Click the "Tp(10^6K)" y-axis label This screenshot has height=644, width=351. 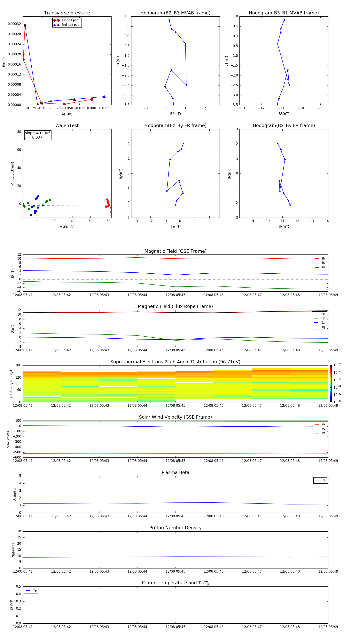pos(11,605)
